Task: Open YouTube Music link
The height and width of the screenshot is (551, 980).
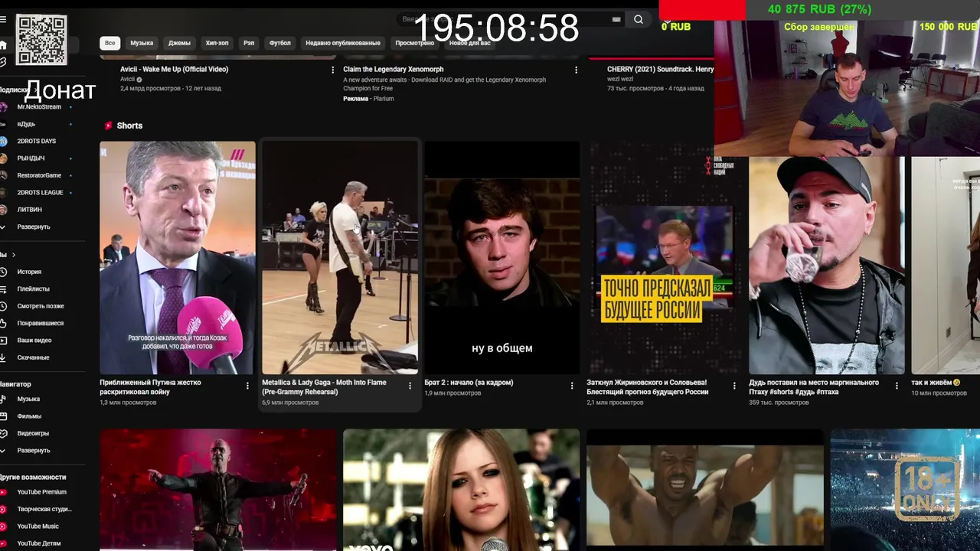Action: tap(37, 527)
